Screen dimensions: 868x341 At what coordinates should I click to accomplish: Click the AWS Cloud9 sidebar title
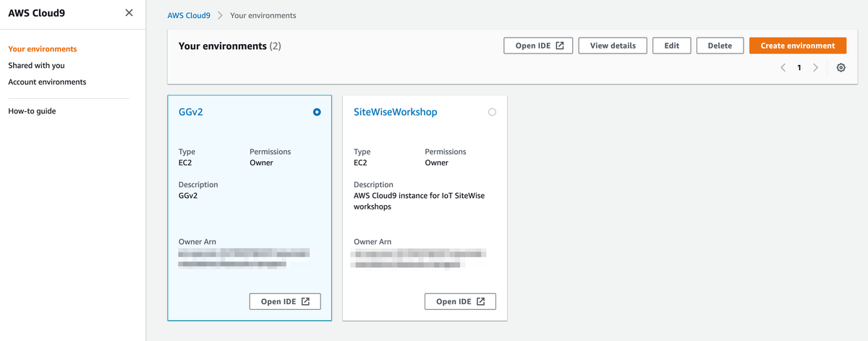[x=37, y=12]
